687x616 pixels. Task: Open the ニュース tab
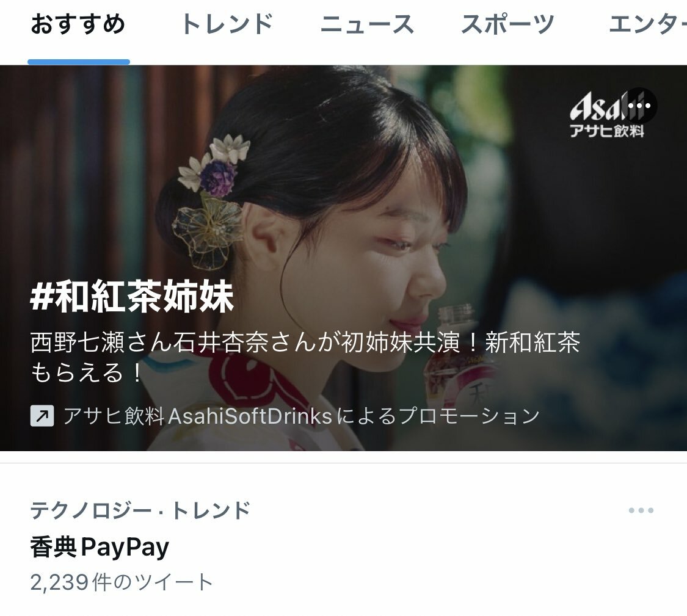(368, 24)
